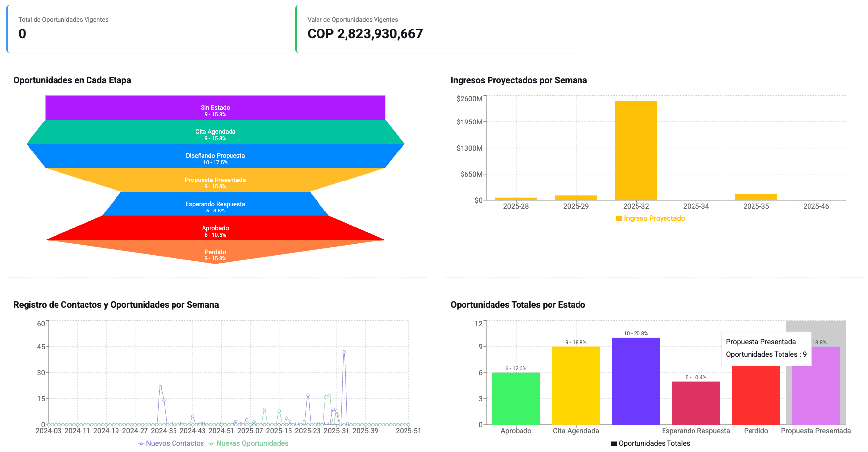Screen dimensions: 868x452
Task: Click the red Aprobado funnel segment
Action: (215, 228)
